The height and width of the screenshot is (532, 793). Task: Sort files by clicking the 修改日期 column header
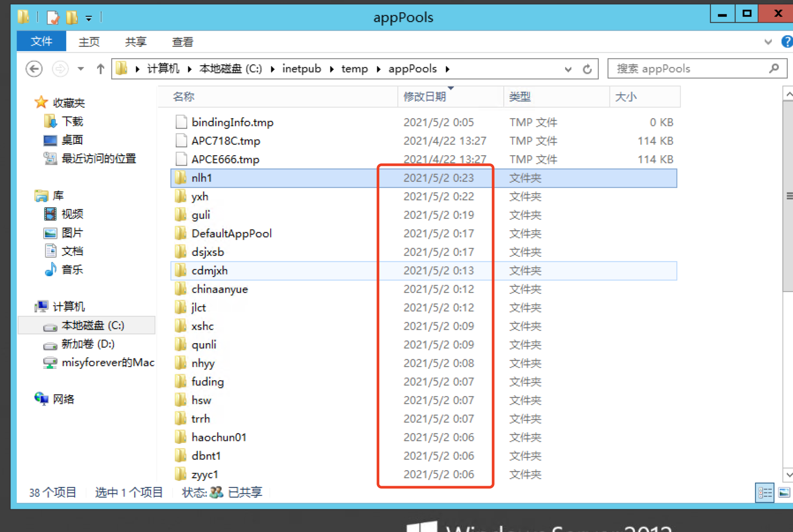point(425,97)
